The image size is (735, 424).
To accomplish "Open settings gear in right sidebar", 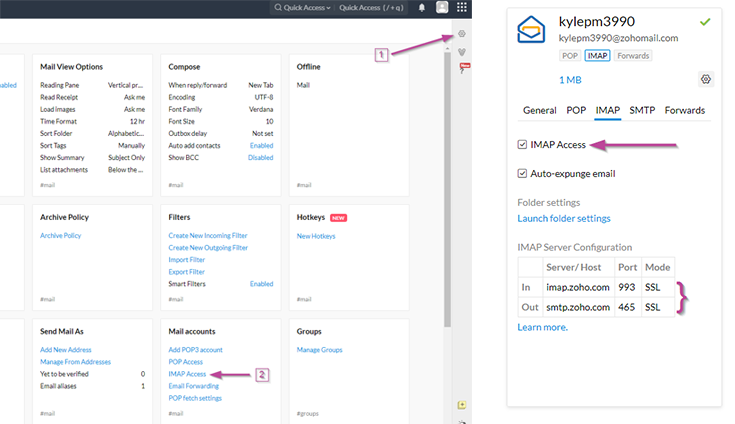I will click(x=462, y=34).
